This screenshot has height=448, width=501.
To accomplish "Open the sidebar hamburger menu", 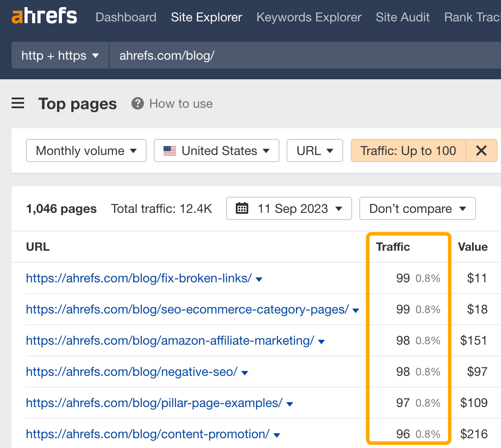I will pyautogui.click(x=17, y=103).
